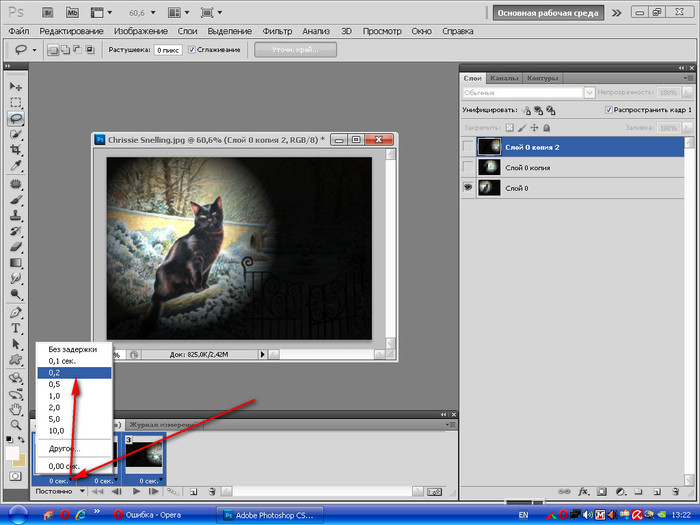The image size is (700, 525).
Task: Choose Без задержки delay option
Action: point(74,349)
